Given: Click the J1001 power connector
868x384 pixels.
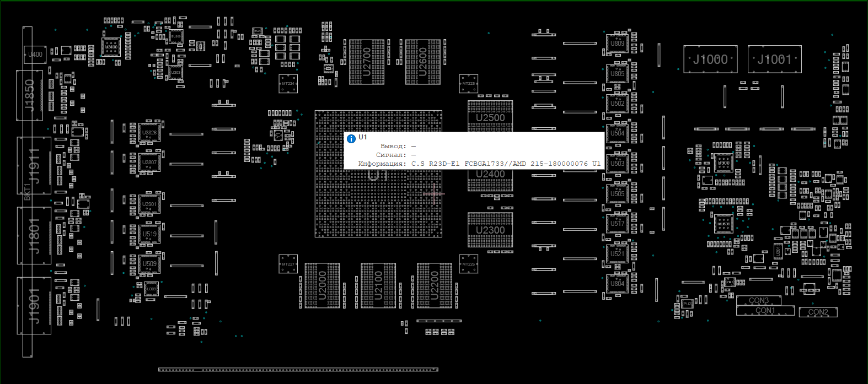Looking at the screenshot, I should click(x=774, y=60).
